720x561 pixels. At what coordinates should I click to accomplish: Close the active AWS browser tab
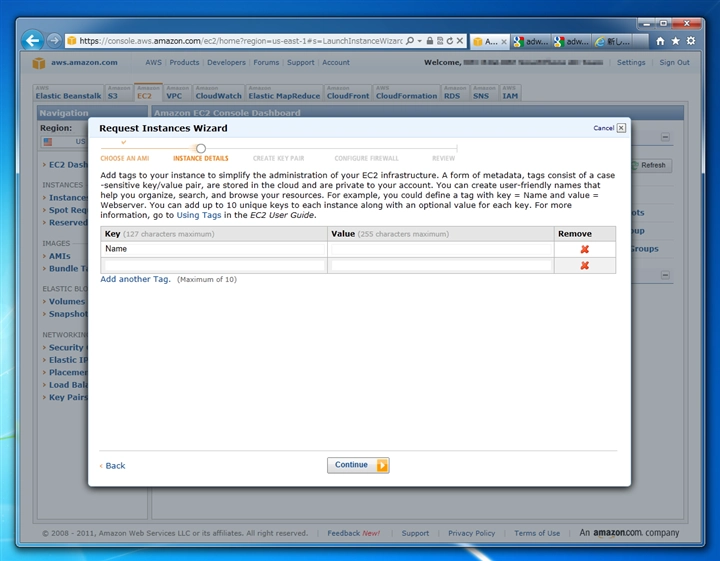504,42
